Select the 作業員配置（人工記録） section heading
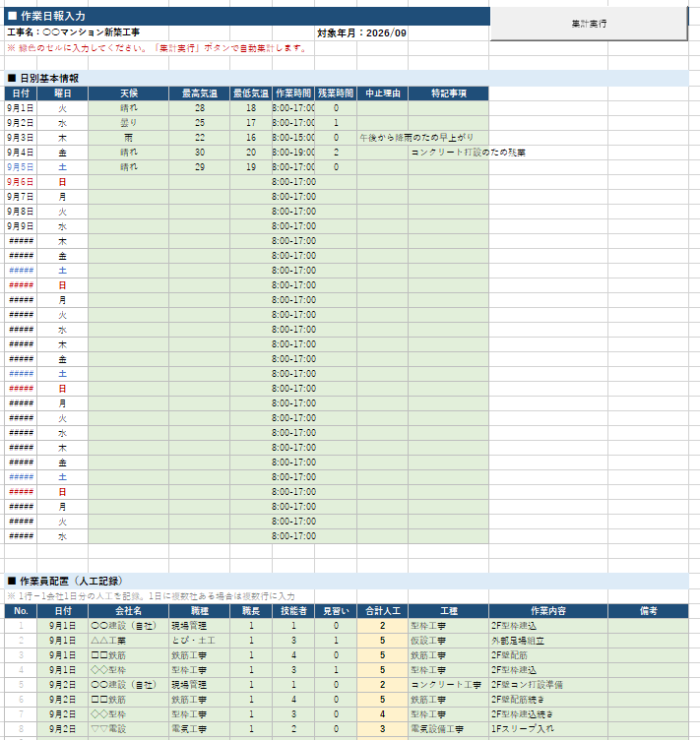Image resolution: width=700 pixels, height=740 pixels. (347, 581)
